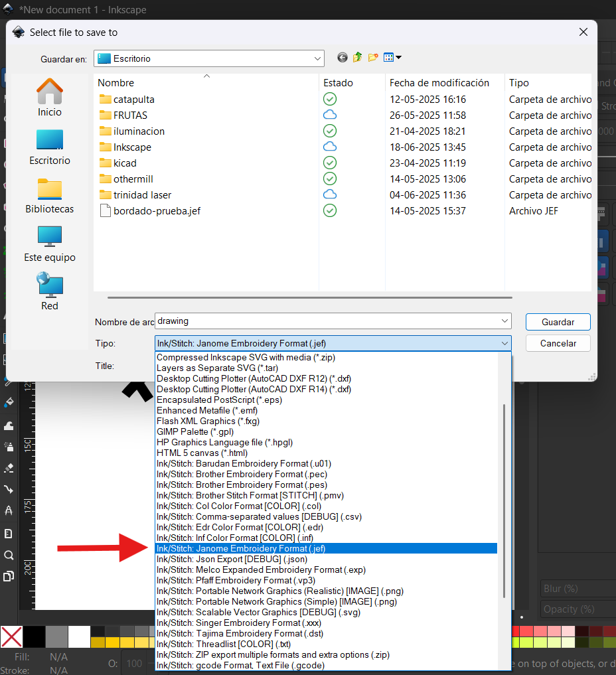Click the Guardar button
The width and height of the screenshot is (616, 675).
point(558,322)
